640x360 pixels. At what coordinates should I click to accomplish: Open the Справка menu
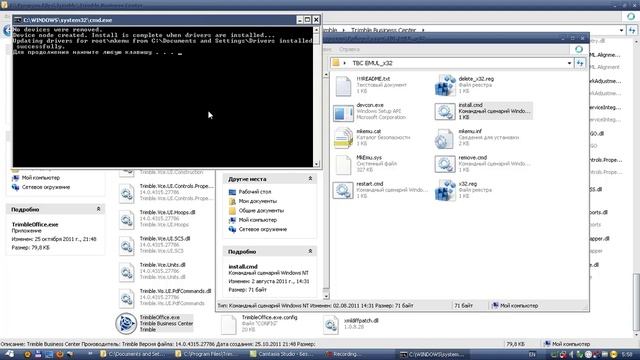[x=349, y=49]
